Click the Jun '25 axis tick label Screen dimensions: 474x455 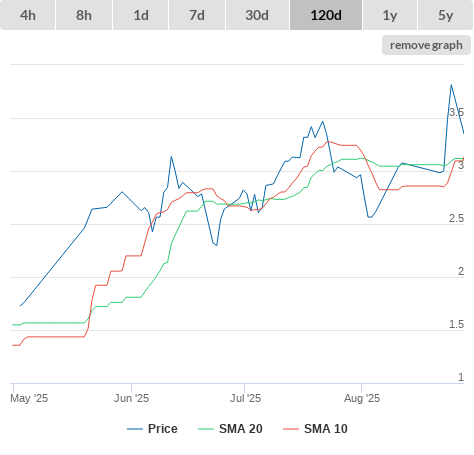(x=131, y=398)
